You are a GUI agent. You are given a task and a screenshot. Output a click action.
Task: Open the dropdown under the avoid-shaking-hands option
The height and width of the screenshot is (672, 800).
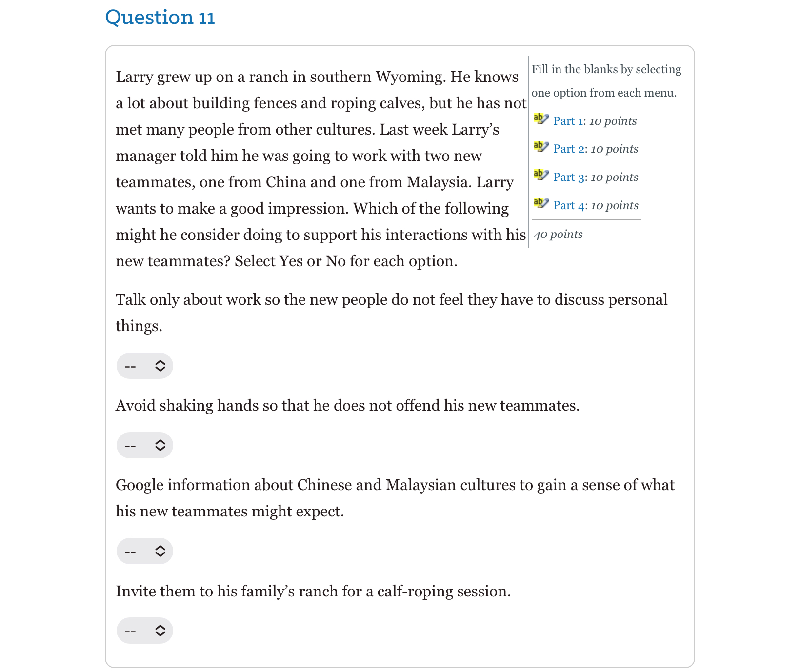click(x=144, y=445)
